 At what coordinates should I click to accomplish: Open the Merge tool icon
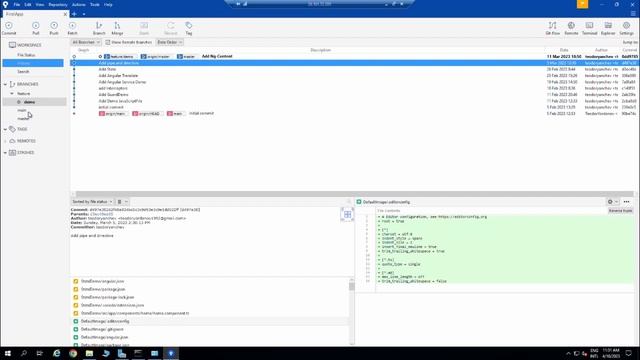[117, 28]
